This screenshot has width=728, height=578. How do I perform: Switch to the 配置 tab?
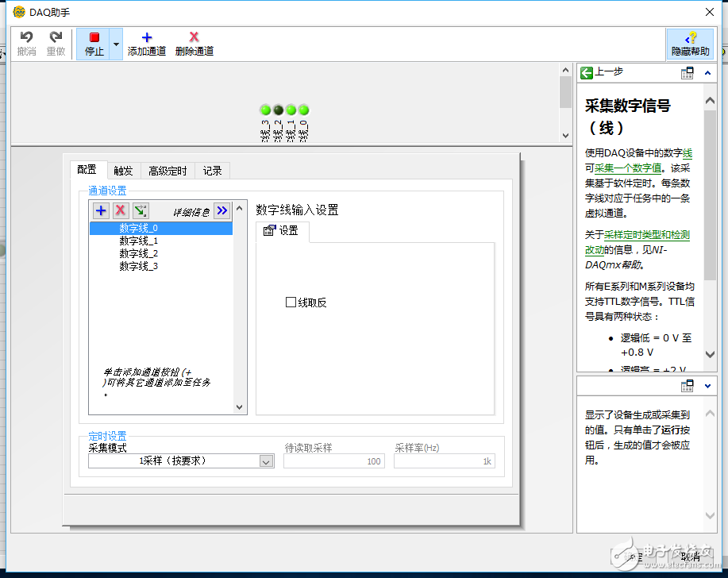point(87,170)
